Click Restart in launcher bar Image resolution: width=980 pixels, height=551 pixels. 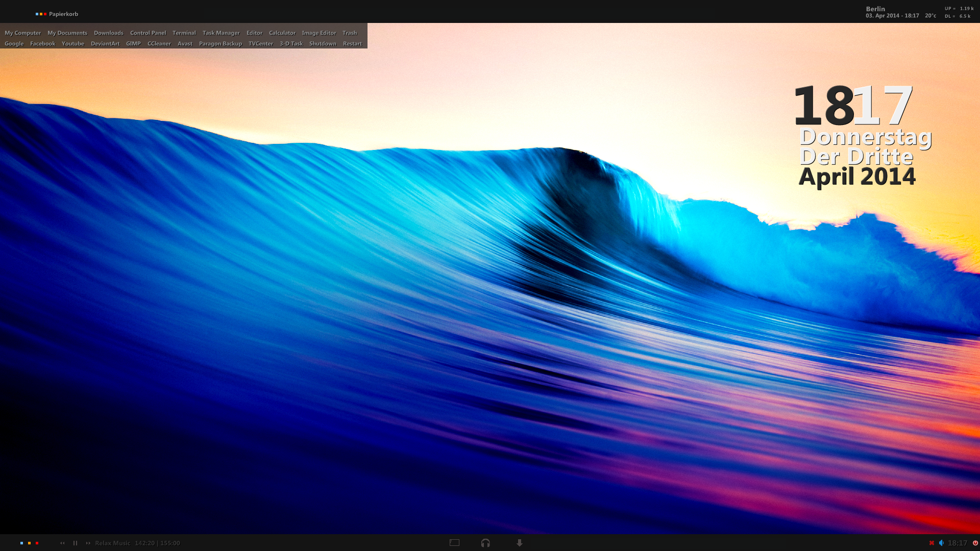pyautogui.click(x=353, y=43)
